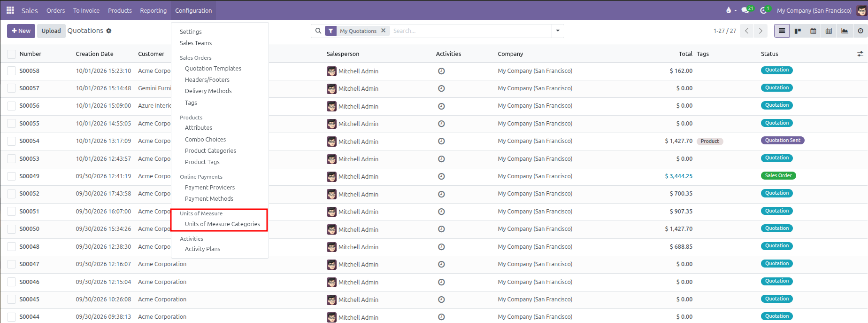Tick the checkbox for quotation S00046

point(12,282)
